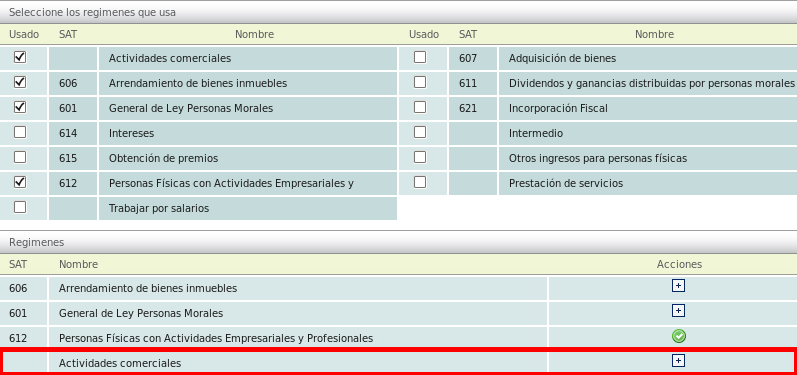Uncheck General de Ley Personas Morales checkbox

tap(20, 107)
